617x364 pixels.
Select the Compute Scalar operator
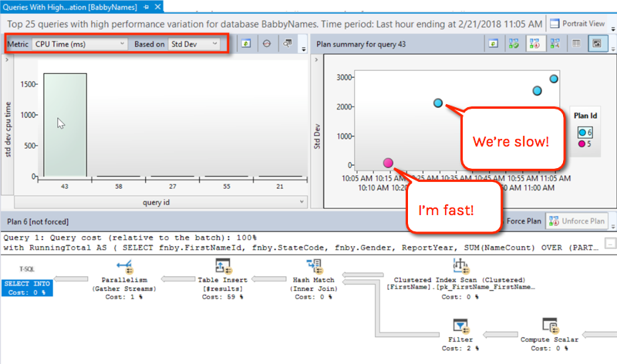tap(548, 325)
